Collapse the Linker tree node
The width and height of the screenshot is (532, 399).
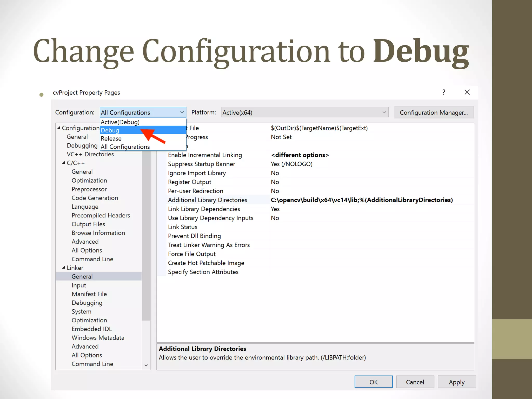[64, 268]
